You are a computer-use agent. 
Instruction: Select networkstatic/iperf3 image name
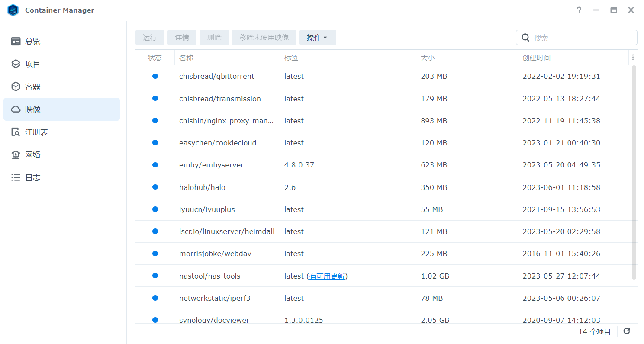pos(215,298)
